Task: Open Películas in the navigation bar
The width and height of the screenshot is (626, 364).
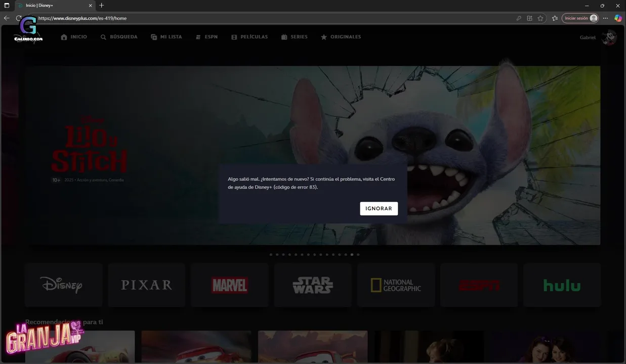Action: 249,37
